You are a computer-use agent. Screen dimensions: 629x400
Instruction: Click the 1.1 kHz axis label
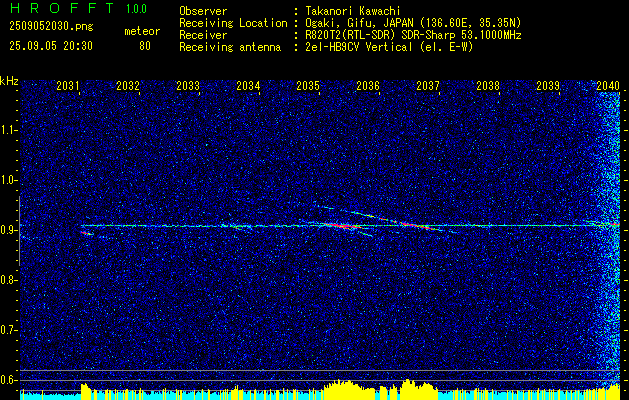point(8,130)
